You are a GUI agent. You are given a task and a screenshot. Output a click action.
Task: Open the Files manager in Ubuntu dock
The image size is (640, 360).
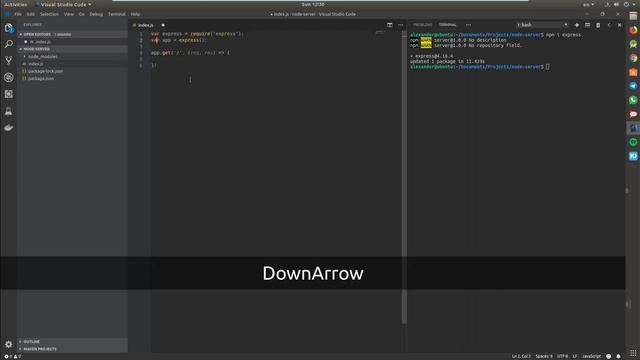(633, 16)
